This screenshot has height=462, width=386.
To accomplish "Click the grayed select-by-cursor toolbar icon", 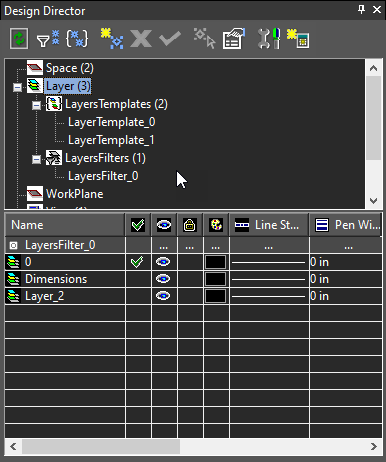I will pos(205,39).
